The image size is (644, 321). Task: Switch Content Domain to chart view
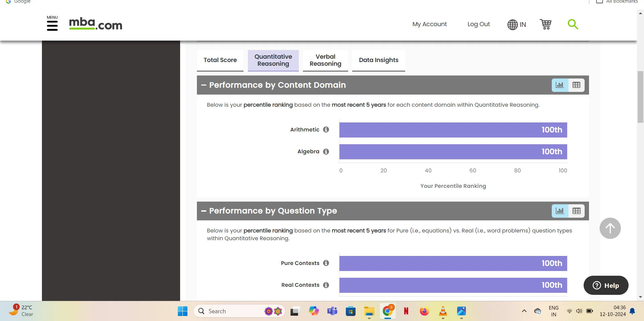560,85
